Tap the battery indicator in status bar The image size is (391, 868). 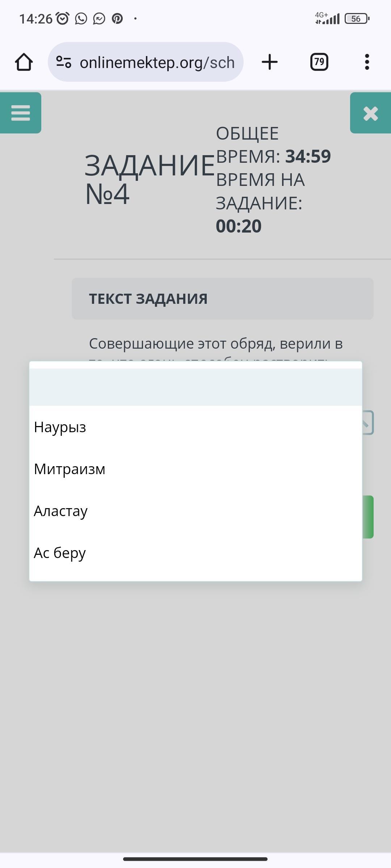(x=357, y=19)
